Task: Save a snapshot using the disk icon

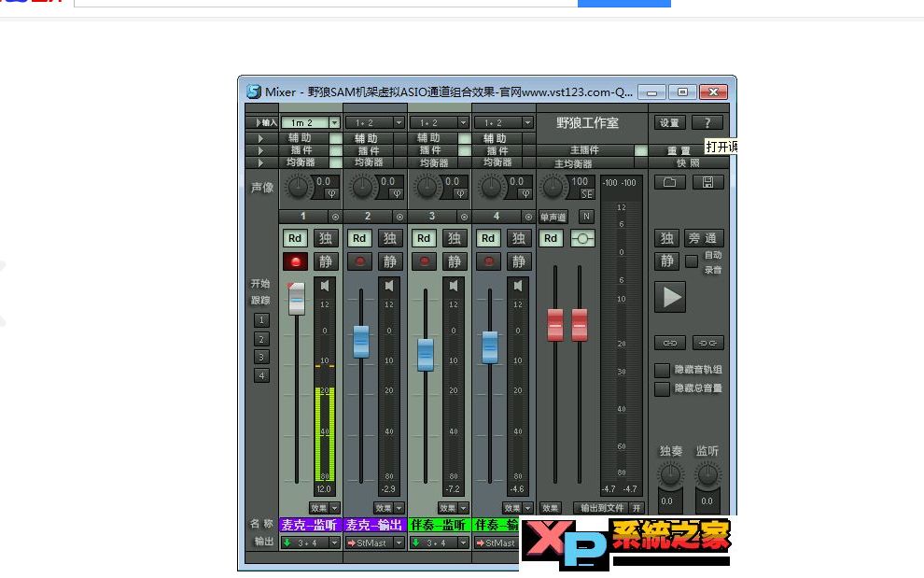Action: click(x=707, y=182)
